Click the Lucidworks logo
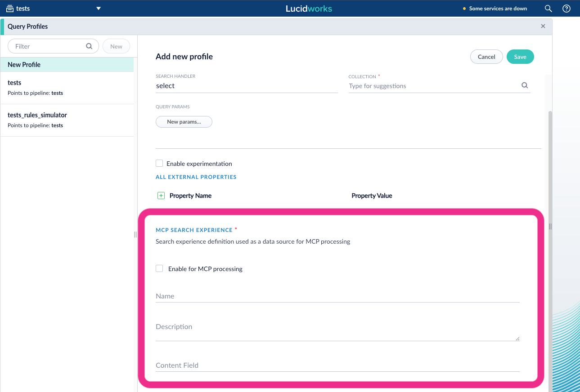 click(309, 9)
